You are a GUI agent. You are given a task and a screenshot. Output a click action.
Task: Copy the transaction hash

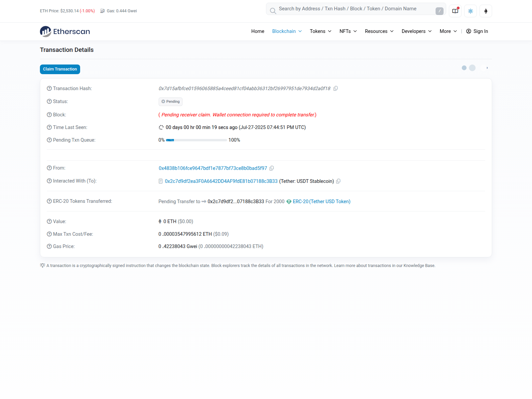pyautogui.click(x=336, y=88)
